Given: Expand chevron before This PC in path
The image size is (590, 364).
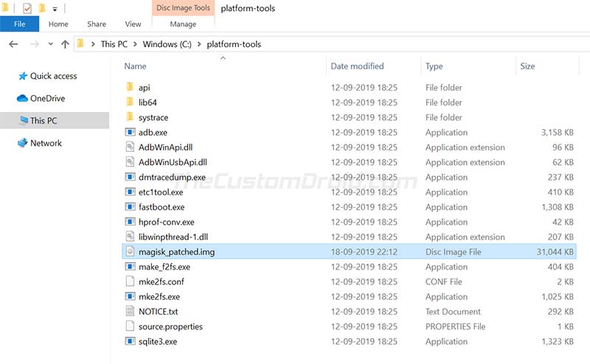Looking at the screenshot, I should click(93, 44).
